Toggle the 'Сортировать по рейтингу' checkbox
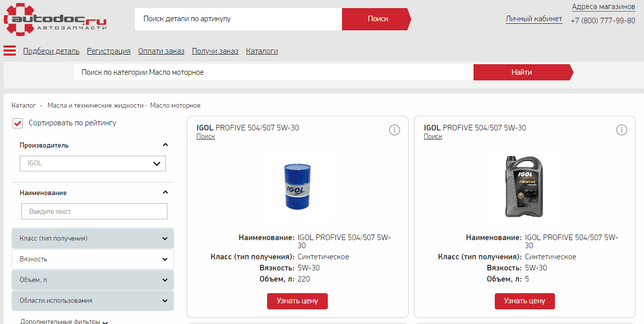 point(18,123)
